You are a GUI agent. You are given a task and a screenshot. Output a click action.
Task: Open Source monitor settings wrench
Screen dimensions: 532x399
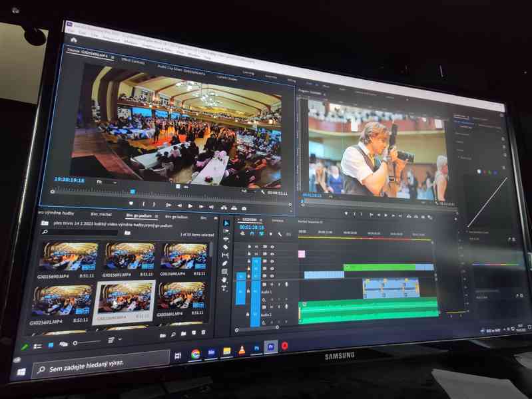pyautogui.click(x=263, y=192)
